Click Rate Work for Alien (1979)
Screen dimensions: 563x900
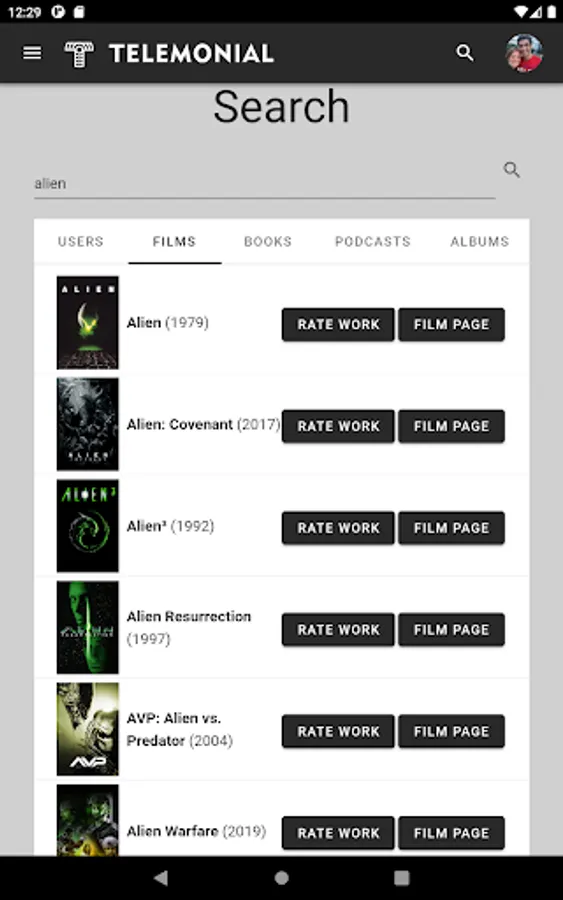coord(338,324)
